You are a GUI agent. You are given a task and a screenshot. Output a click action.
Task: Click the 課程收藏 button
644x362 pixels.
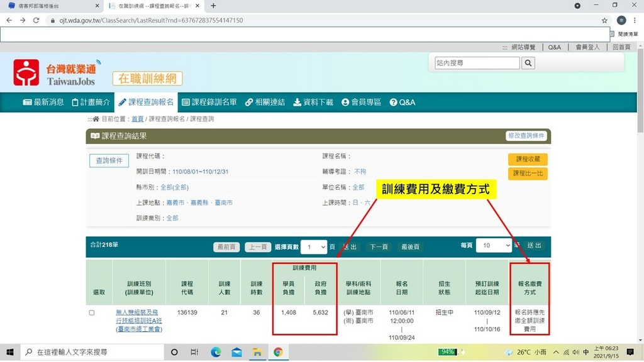tap(528, 159)
